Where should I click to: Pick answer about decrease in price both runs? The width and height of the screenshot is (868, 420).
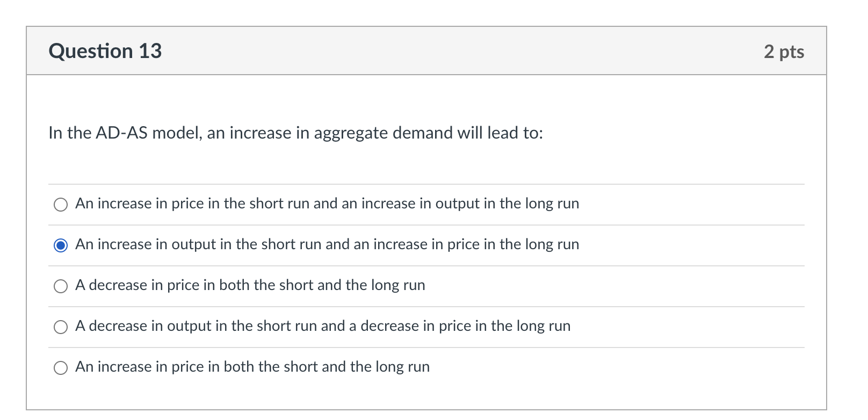[x=61, y=285]
